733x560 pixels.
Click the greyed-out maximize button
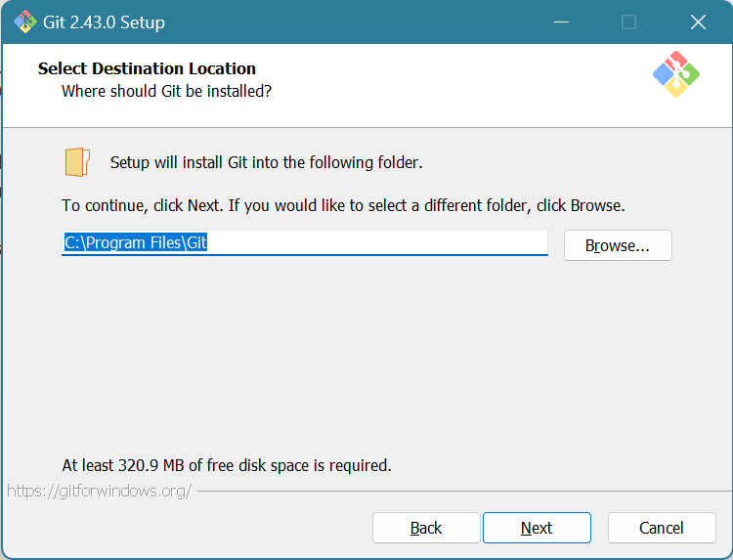628,22
